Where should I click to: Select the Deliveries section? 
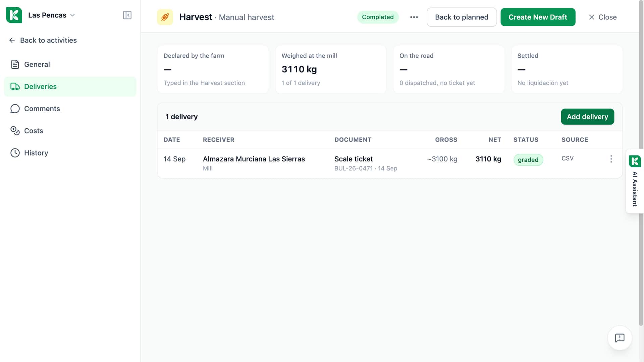[70, 86]
